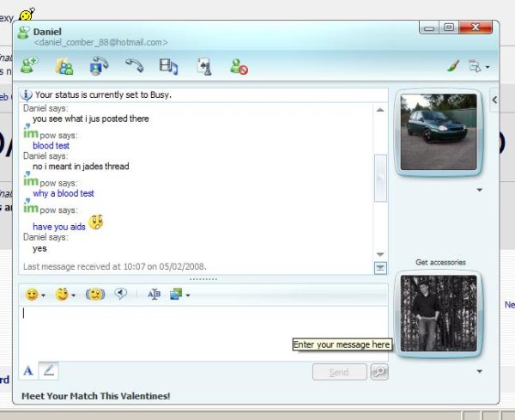515x420 pixels.
Task: Start a voice call with phone icon
Action: click(134, 65)
